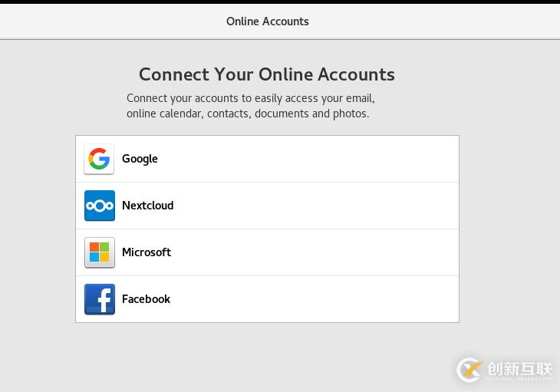Click the description line mentioning your email
Viewport: 560px width, 392px height.
[x=250, y=98]
